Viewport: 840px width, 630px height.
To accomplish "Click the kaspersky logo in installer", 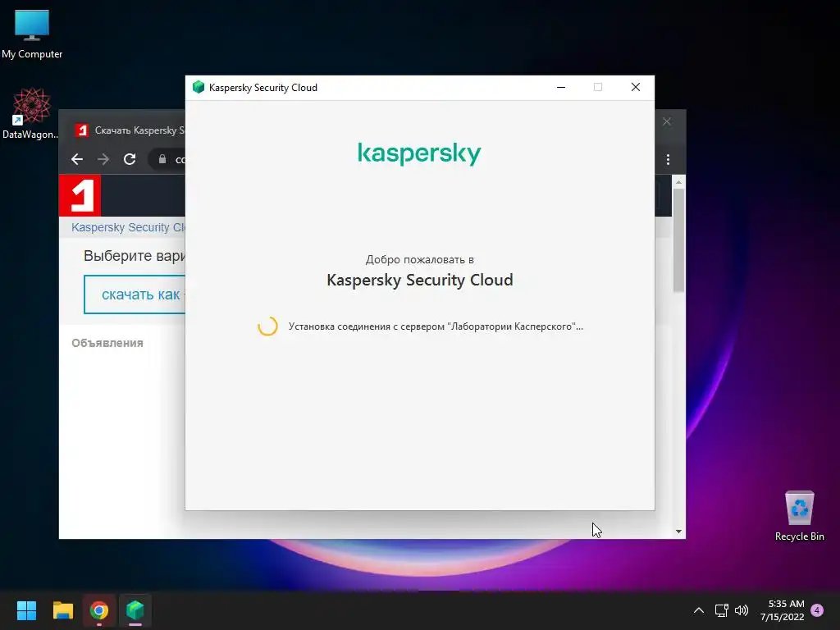I will [x=419, y=153].
